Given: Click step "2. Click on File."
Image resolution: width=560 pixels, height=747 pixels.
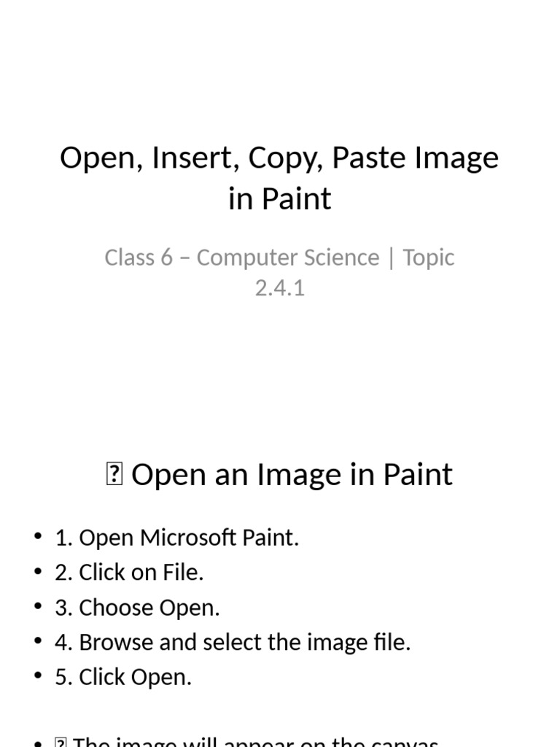Looking at the screenshot, I should point(129,573).
